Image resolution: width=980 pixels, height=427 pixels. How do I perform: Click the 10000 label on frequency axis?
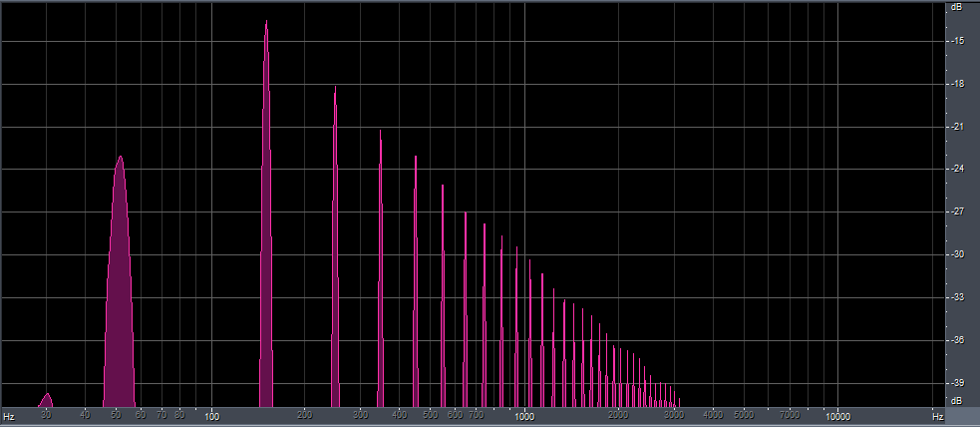click(837, 416)
